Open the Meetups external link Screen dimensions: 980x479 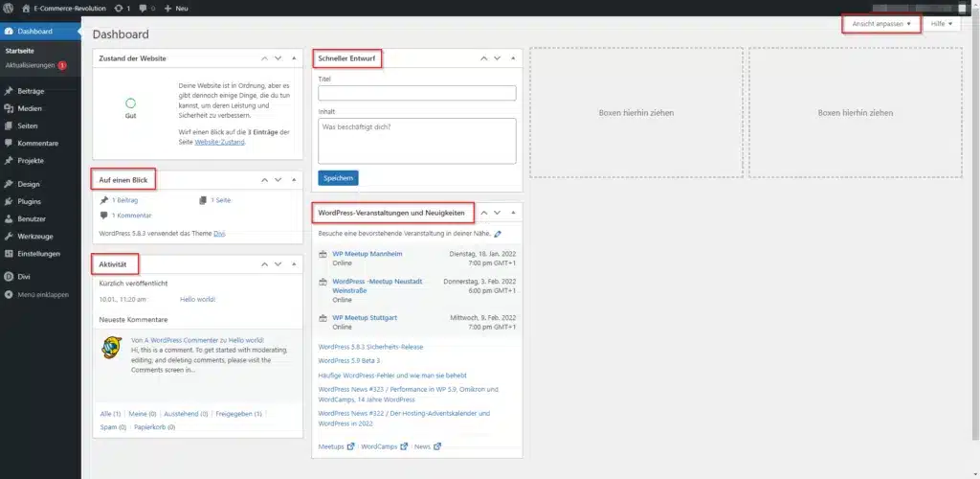336,447
